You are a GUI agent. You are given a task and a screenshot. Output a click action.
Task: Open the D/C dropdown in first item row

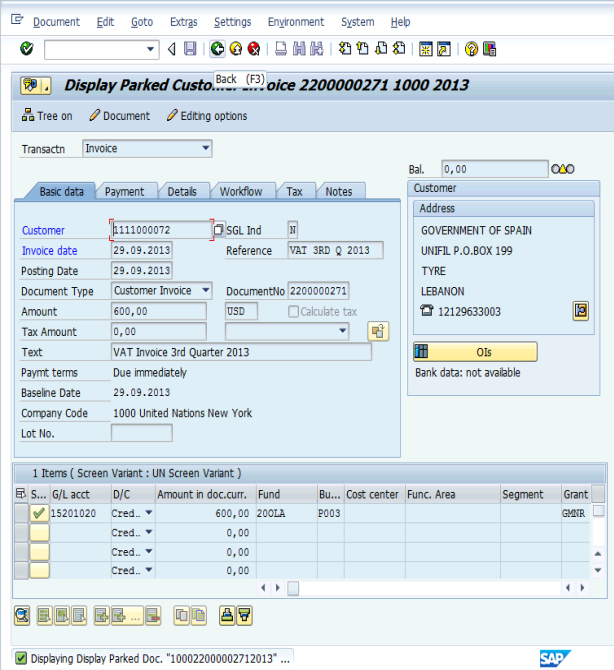click(149, 512)
